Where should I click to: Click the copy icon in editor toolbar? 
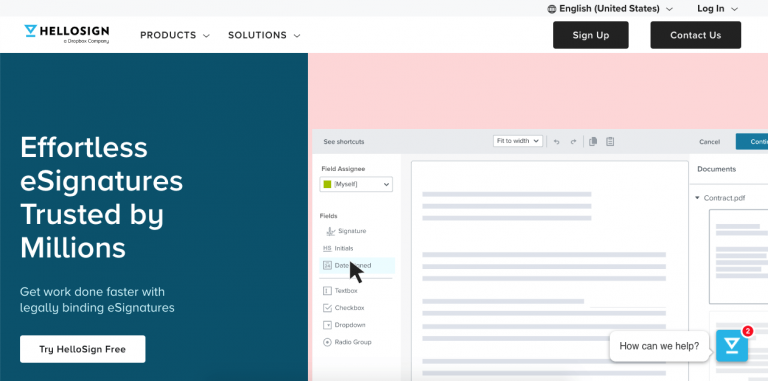[593, 142]
